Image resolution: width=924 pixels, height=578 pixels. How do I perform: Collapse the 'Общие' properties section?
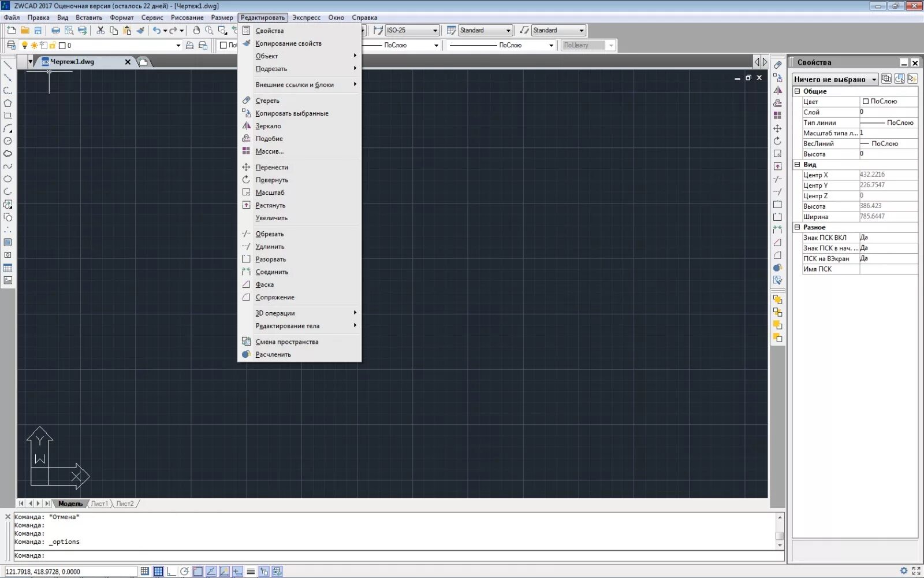pos(797,91)
